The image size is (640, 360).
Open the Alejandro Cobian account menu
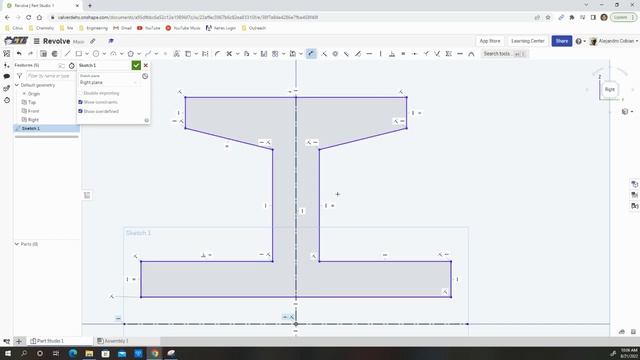(x=614, y=41)
